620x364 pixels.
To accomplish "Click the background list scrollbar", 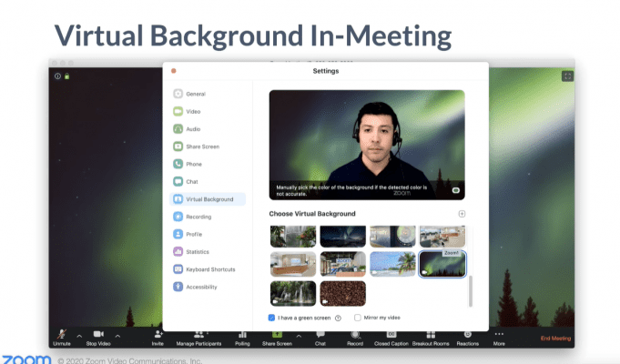I will coord(471,291).
